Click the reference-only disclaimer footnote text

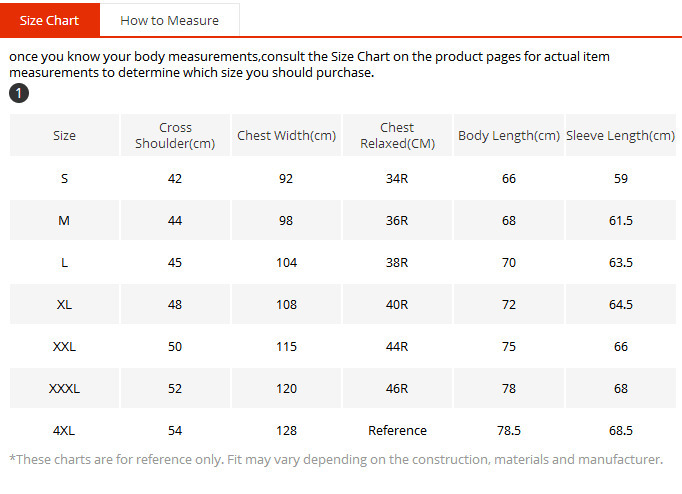coord(335,460)
